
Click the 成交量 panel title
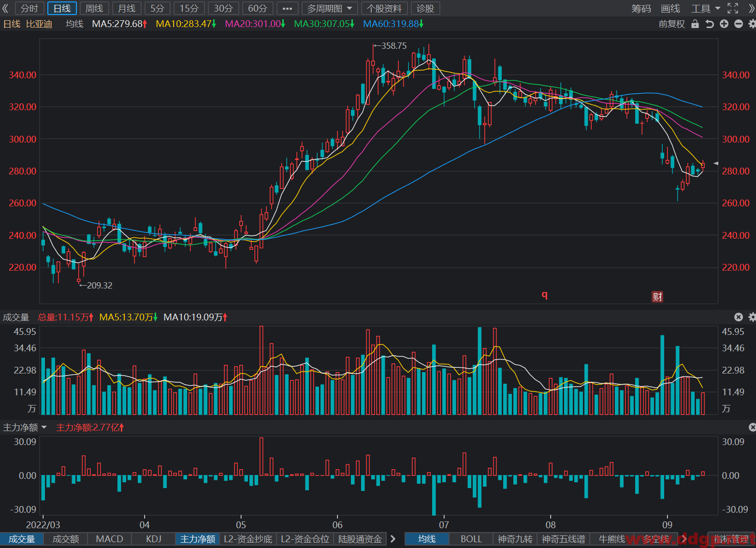coord(16,317)
